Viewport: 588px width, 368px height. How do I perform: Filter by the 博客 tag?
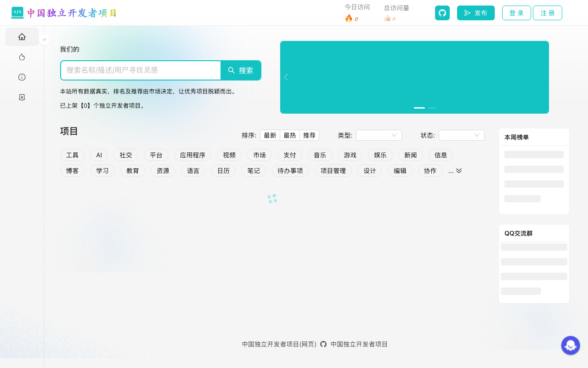coord(73,171)
